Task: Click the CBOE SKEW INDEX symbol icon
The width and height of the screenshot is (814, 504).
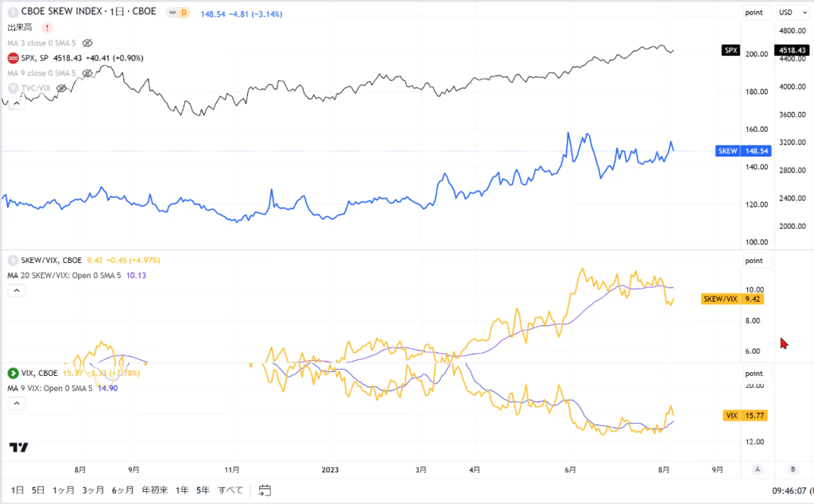Action: (13, 11)
